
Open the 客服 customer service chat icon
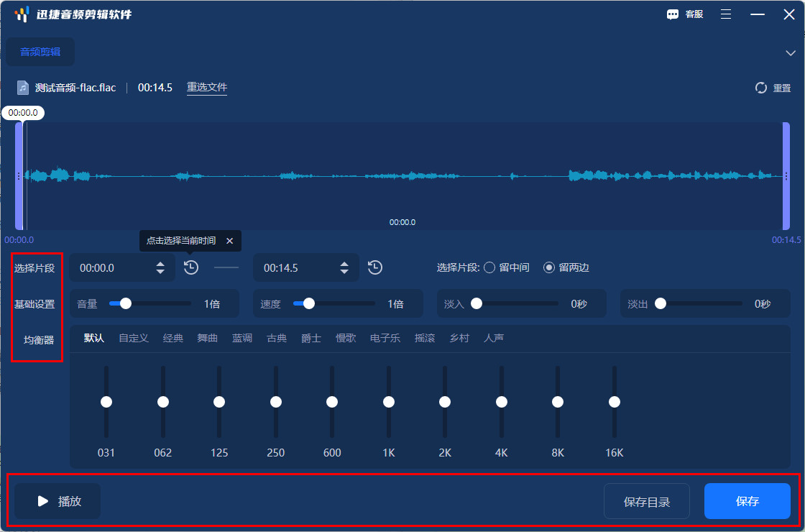(x=673, y=14)
